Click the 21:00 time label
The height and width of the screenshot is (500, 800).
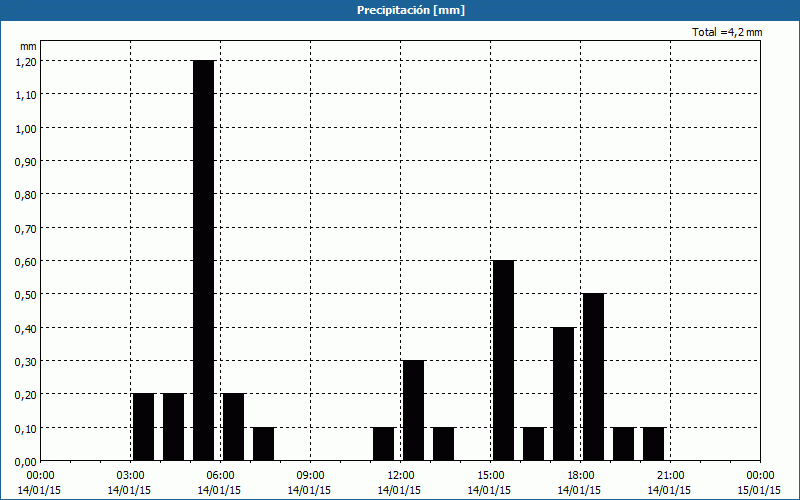point(670,476)
